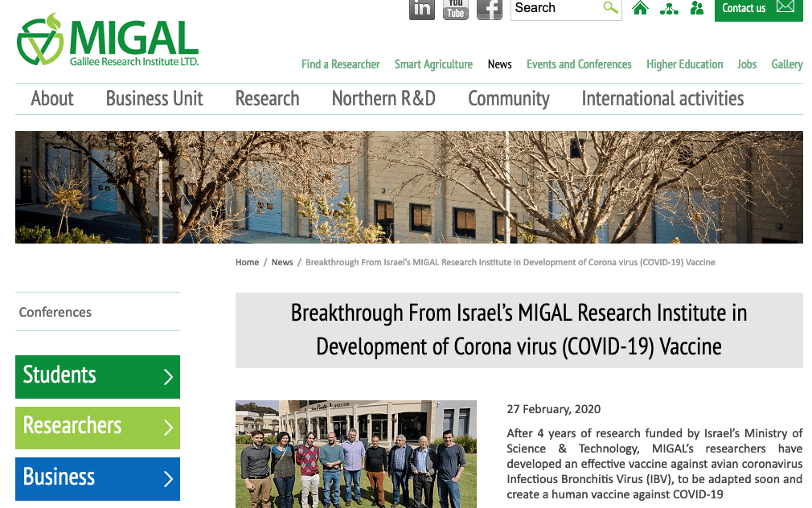
Task: Click the Business arrow chevron
Action: click(x=168, y=478)
